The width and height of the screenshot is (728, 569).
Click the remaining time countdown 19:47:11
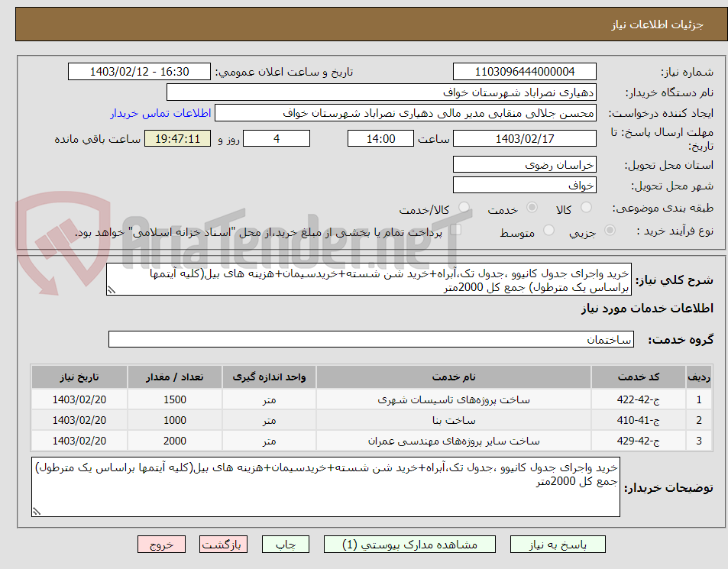pyautogui.click(x=177, y=139)
